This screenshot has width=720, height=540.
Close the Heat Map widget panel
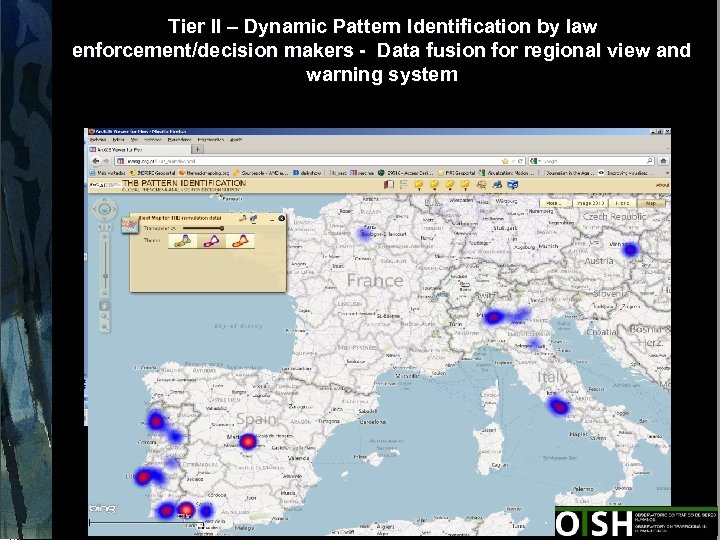coord(281,219)
